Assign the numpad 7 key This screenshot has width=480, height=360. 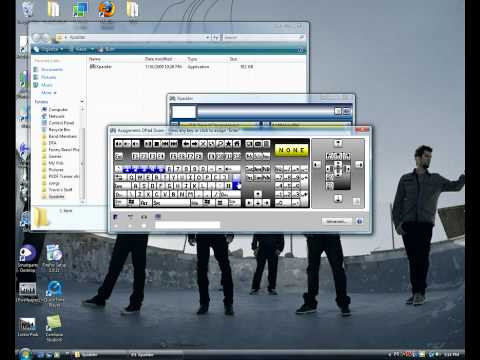(x=279, y=177)
